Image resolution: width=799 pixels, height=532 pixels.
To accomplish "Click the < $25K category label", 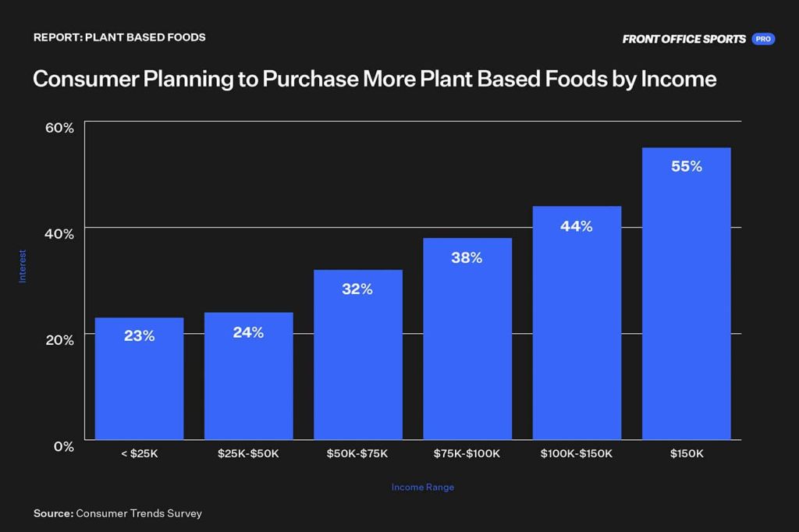I will pyautogui.click(x=140, y=453).
